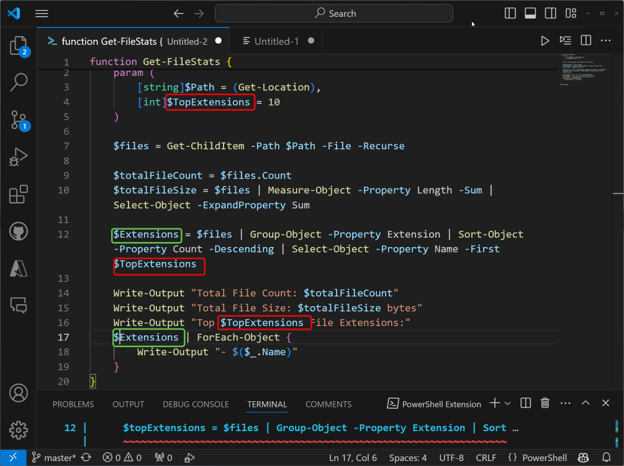Open the Extensions view
Image resolution: width=624 pixels, height=466 pixels.
coord(18,194)
